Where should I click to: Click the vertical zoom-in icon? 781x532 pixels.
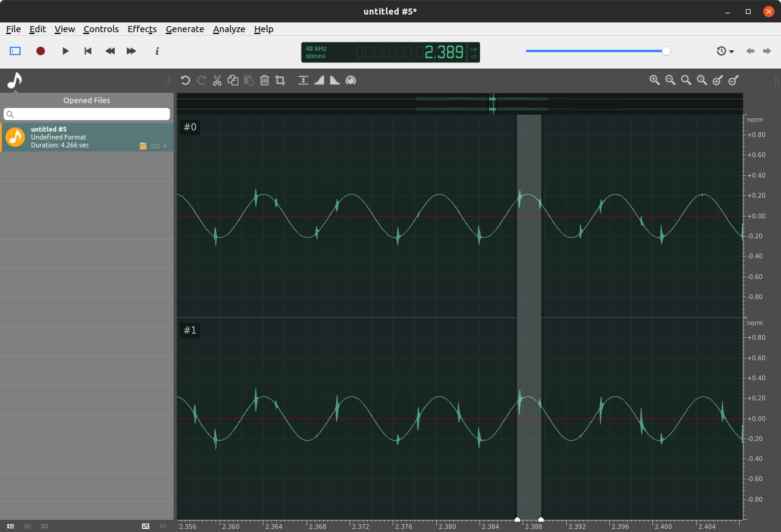click(718, 79)
